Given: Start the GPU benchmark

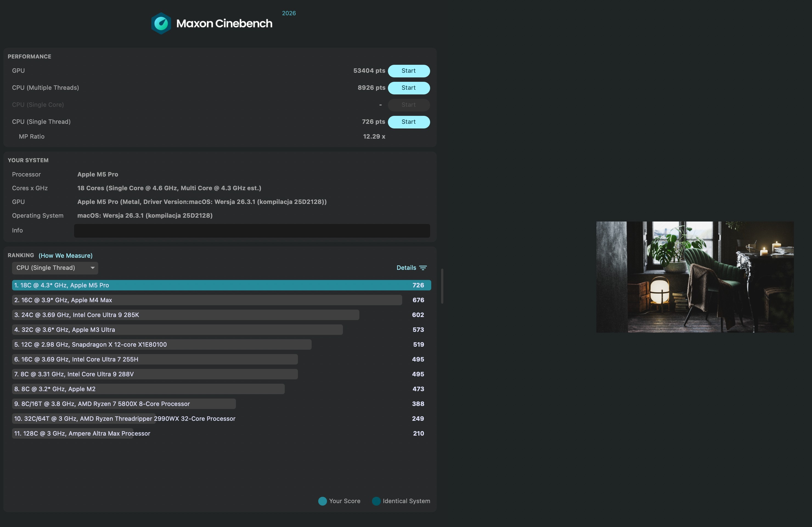Looking at the screenshot, I should tap(408, 71).
